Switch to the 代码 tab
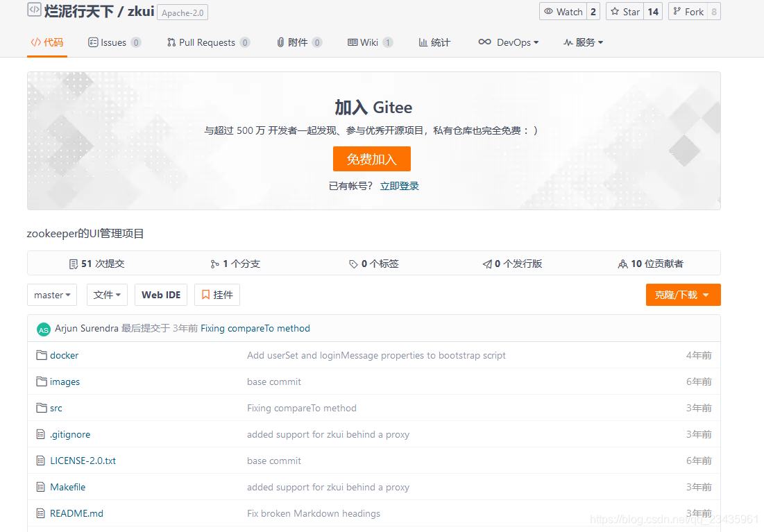Image resolution: width=764 pixels, height=532 pixels. [46, 42]
